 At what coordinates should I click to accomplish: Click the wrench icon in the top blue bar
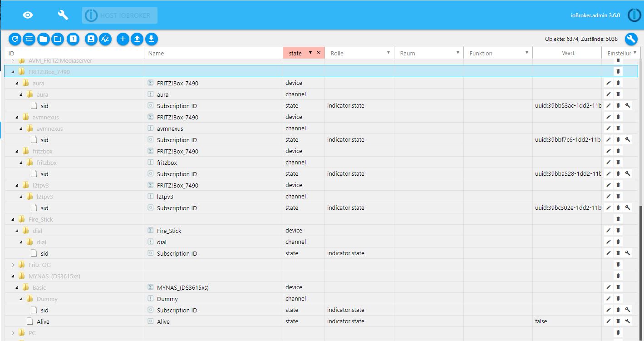tap(63, 15)
